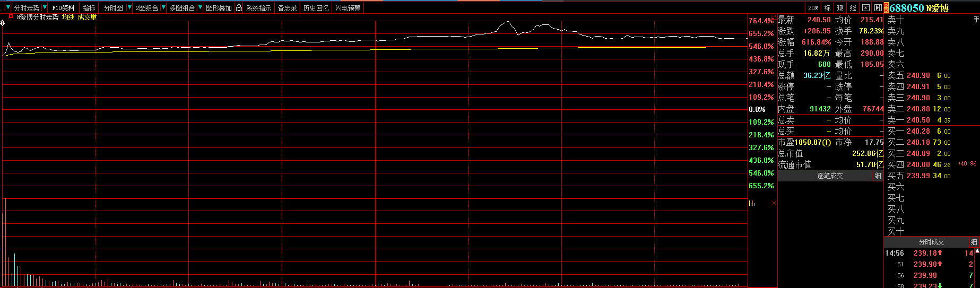The width and height of the screenshot is (980, 288).
Task: Click the red gear icon before N爱博分时走势
Action: 11,17
